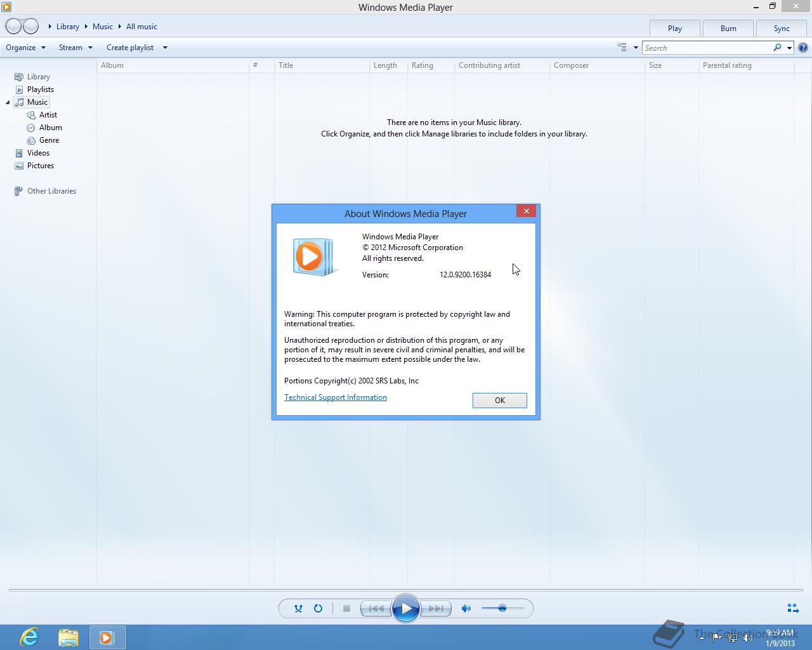The height and width of the screenshot is (650, 812).
Task: Select the Playlists icon in sidebar
Action: pos(19,90)
